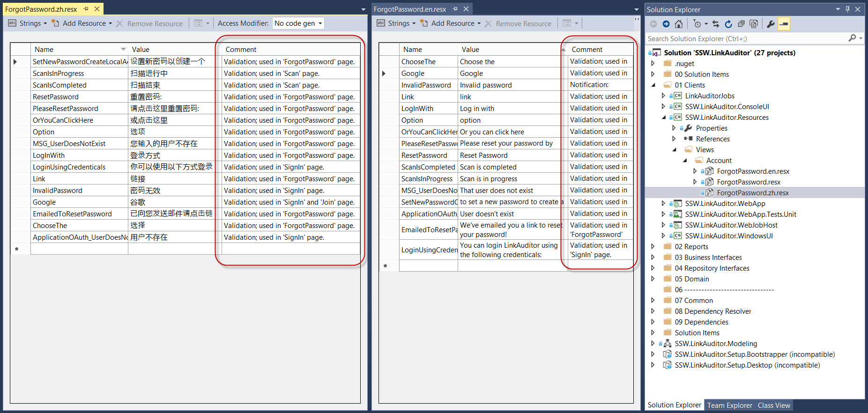The width and height of the screenshot is (868, 413).
Task: Open Add Resource dropdown in zh.resx editor
Action: [111, 23]
